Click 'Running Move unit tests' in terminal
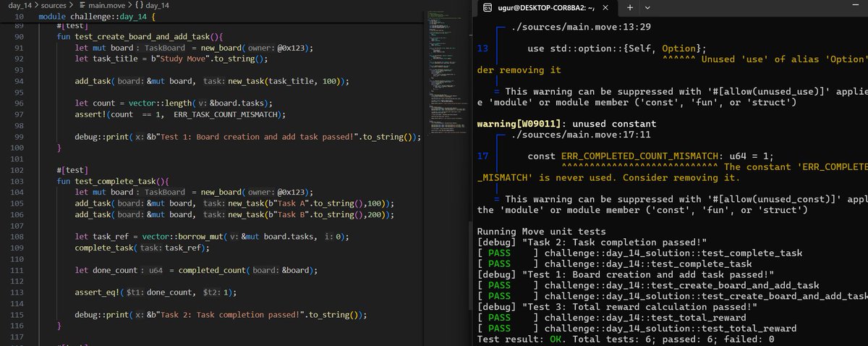Image resolution: width=868 pixels, height=346 pixels. pyautogui.click(x=543, y=231)
